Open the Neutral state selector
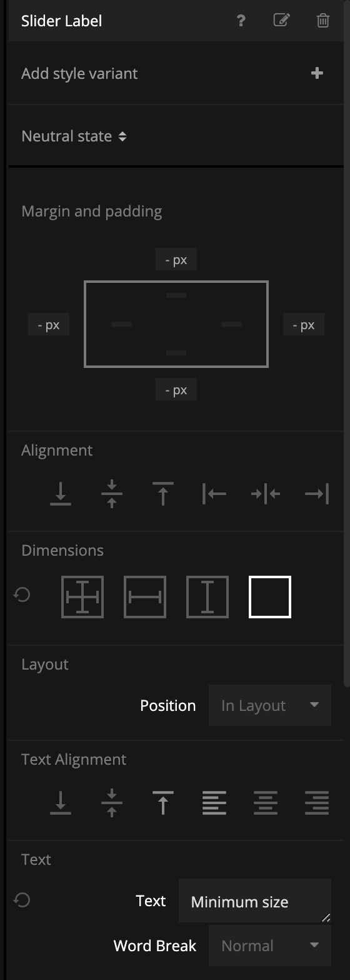The height and width of the screenshot is (980, 350). [74, 136]
